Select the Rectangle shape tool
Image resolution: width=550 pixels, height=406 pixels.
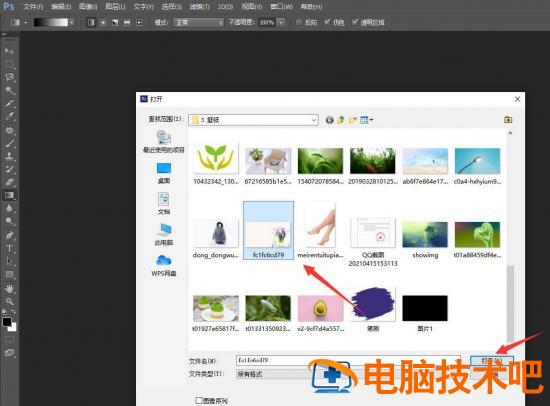click(9, 274)
